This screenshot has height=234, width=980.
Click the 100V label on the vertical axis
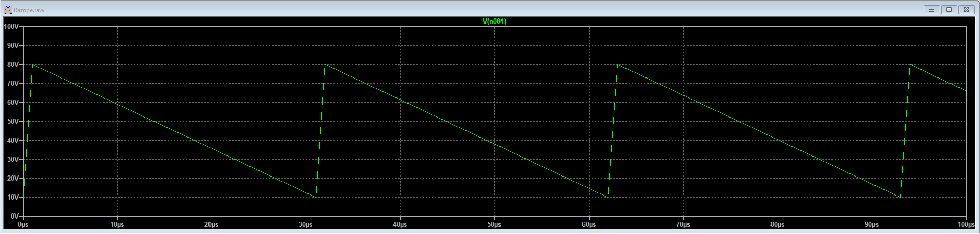(x=12, y=27)
